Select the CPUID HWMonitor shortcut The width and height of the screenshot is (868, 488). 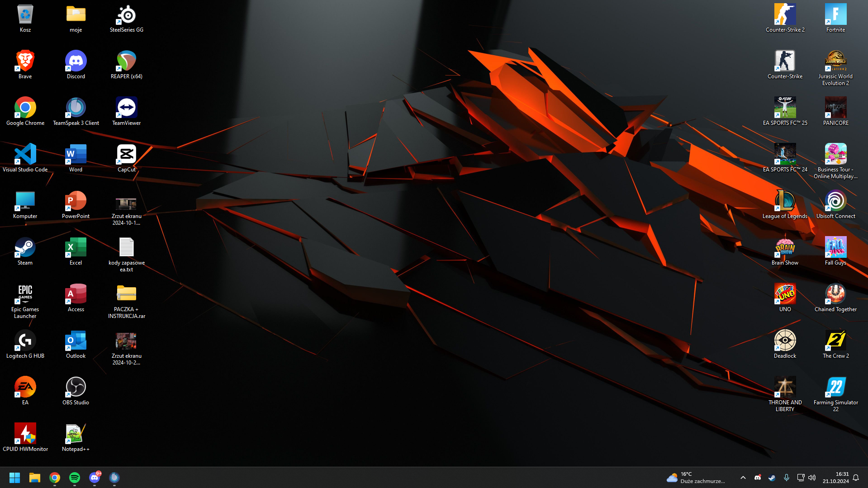coord(25,438)
